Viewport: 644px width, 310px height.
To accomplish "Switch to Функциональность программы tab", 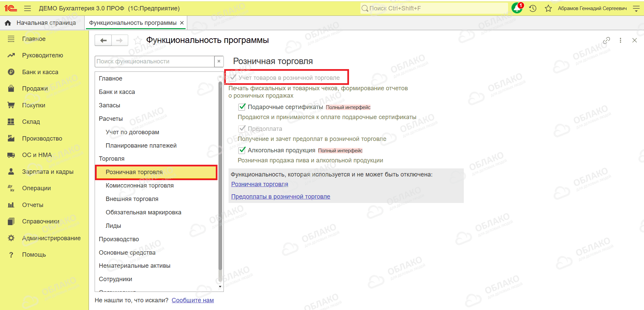I will 133,23.
